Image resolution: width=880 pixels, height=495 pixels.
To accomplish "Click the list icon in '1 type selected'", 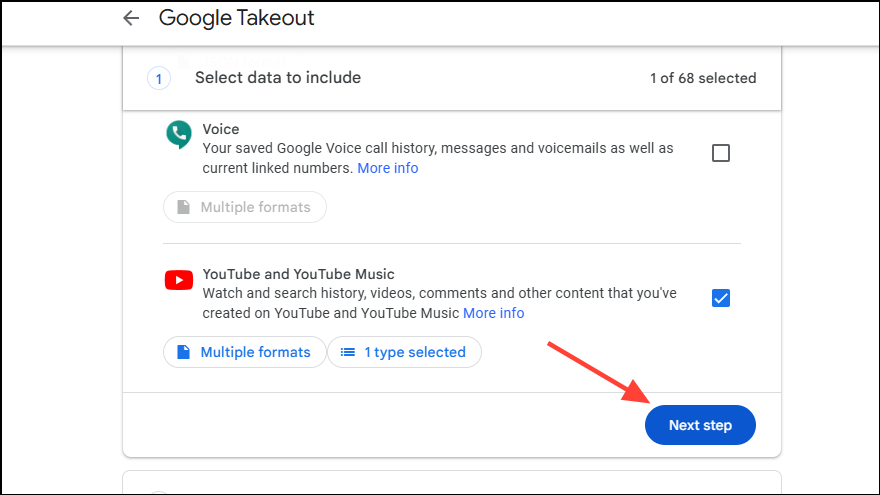I will tap(348, 352).
